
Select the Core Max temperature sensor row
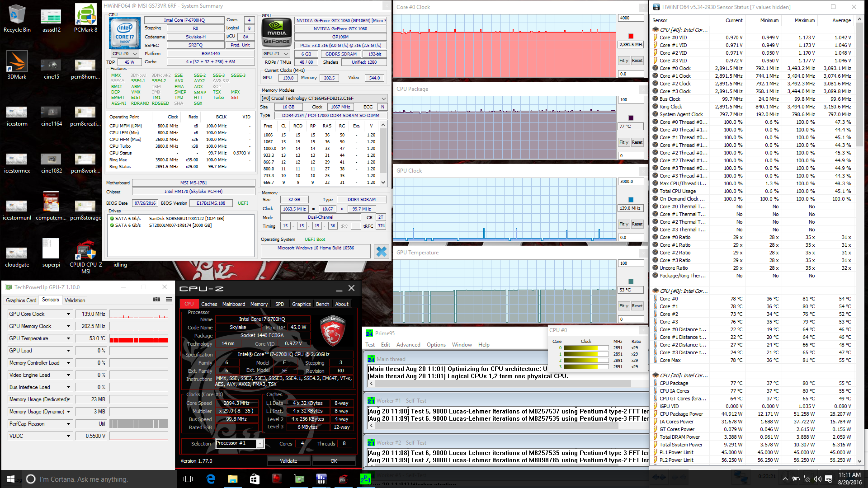tap(753, 360)
